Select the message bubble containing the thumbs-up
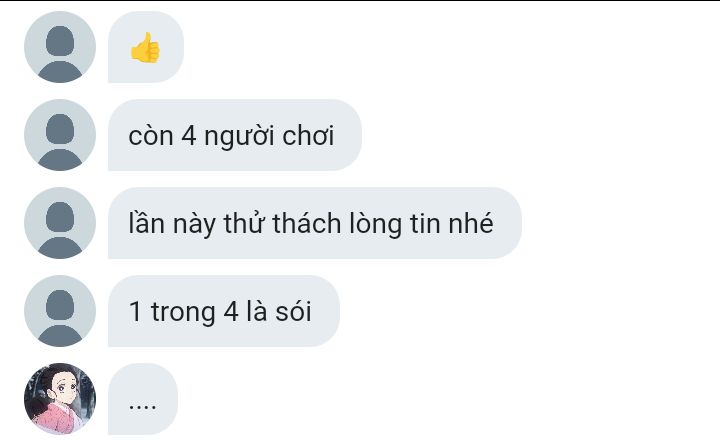The image size is (720, 443). tap(146, 47)
